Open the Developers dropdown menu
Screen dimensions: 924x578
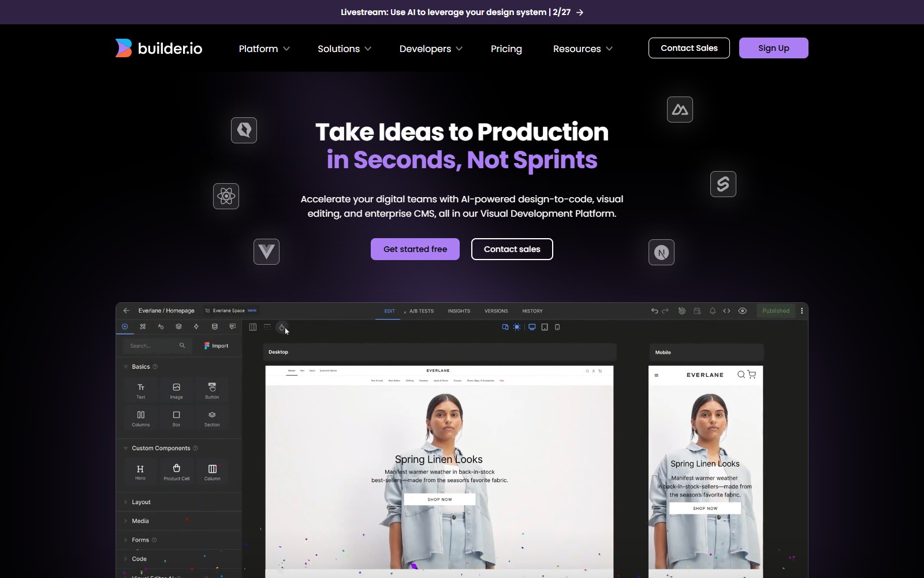tap(431, 49)
